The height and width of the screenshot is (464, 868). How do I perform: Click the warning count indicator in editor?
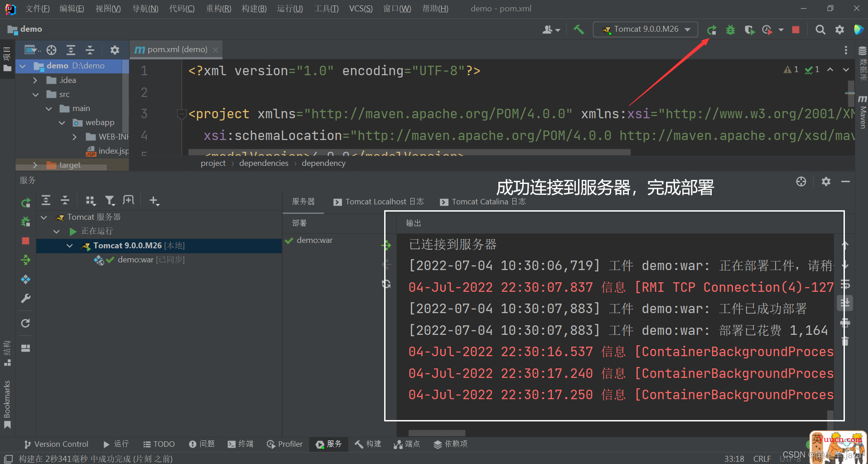click(791, 70)
